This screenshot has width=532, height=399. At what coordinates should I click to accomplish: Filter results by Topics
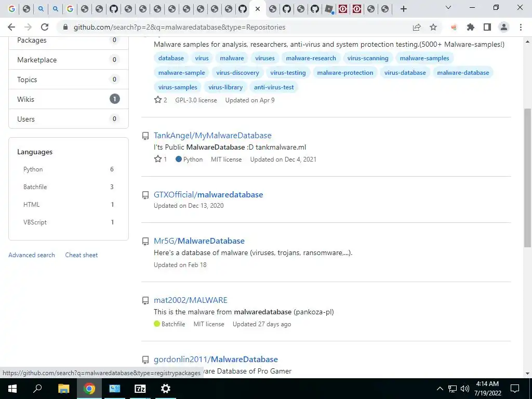pyautogui.click(x=69, y=79)
